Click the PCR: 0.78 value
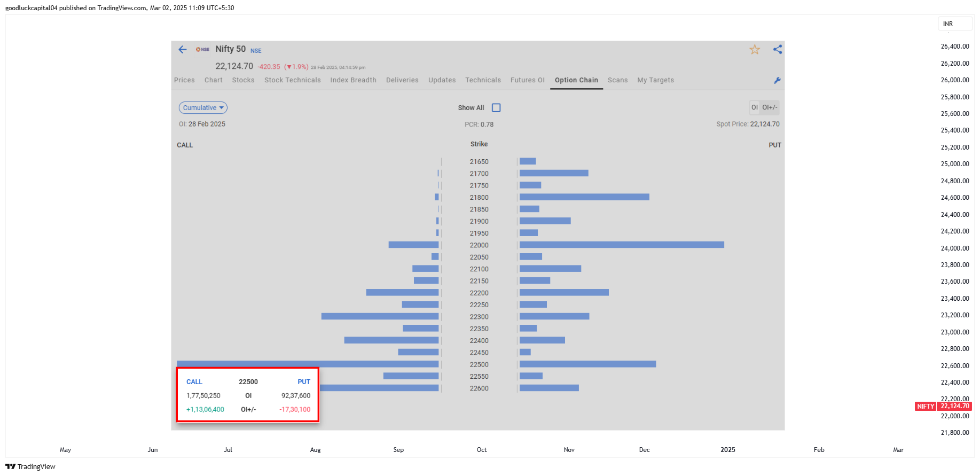The height and width of the screenshot is (476, 980). 479,124
